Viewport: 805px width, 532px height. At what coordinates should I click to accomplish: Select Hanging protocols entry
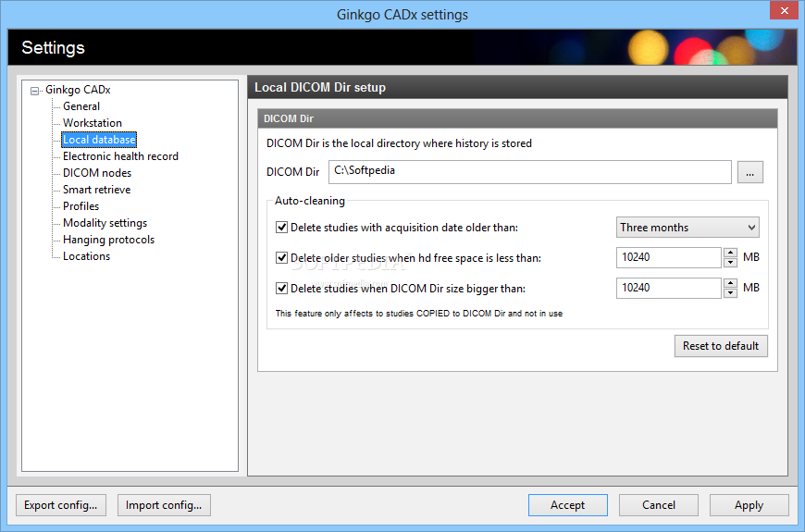point(108,240)
